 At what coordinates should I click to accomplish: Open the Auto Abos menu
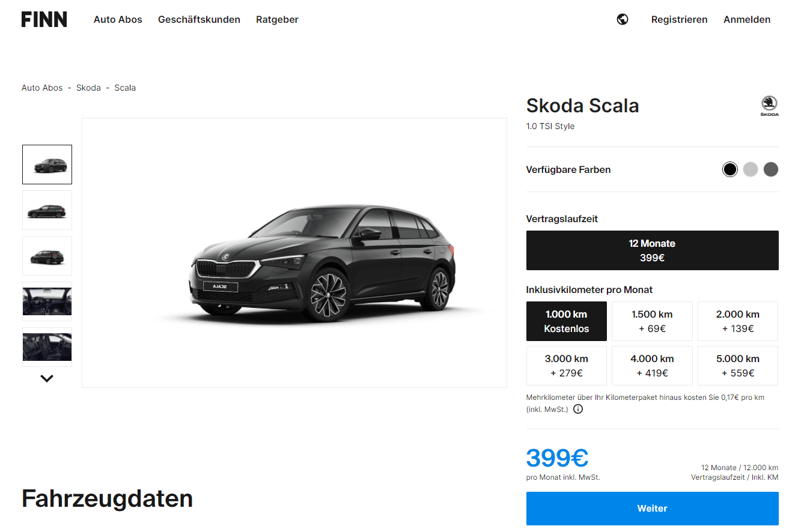[x=118, y=19]
